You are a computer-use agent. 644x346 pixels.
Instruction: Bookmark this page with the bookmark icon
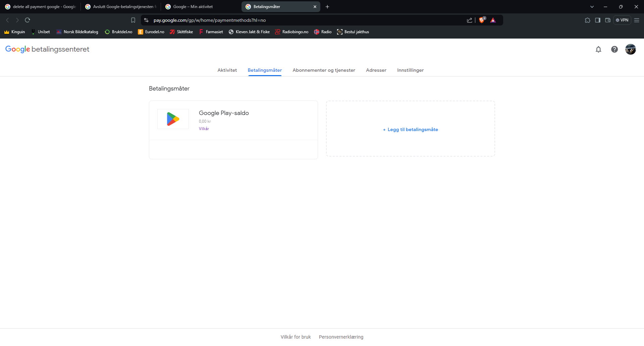coord(133,20)
